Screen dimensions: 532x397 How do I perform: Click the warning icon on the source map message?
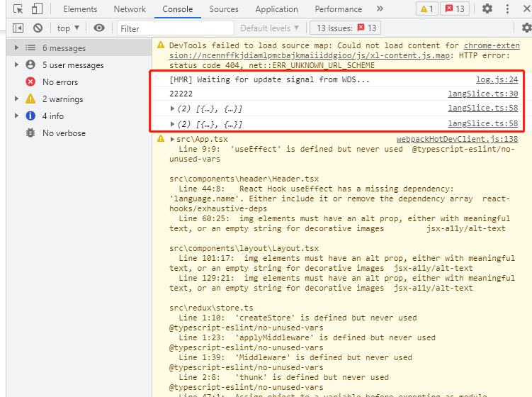pos(161,45)
